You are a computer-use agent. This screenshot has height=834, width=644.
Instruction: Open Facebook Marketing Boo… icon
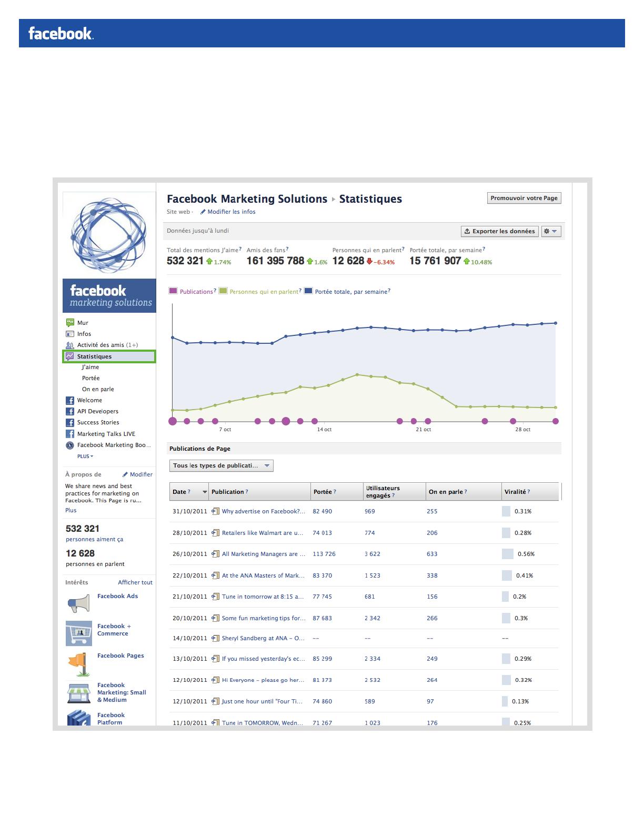tap(69, 445)
